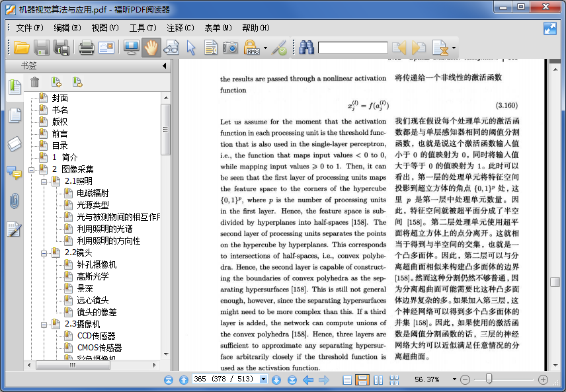Open the page number dropdown
This screenshot has height=392, width=566.
(264, 379)
